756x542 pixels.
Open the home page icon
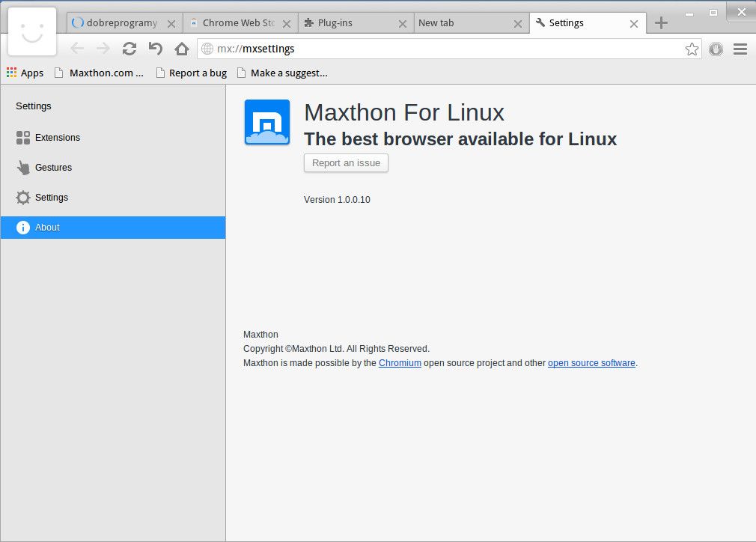182,49
